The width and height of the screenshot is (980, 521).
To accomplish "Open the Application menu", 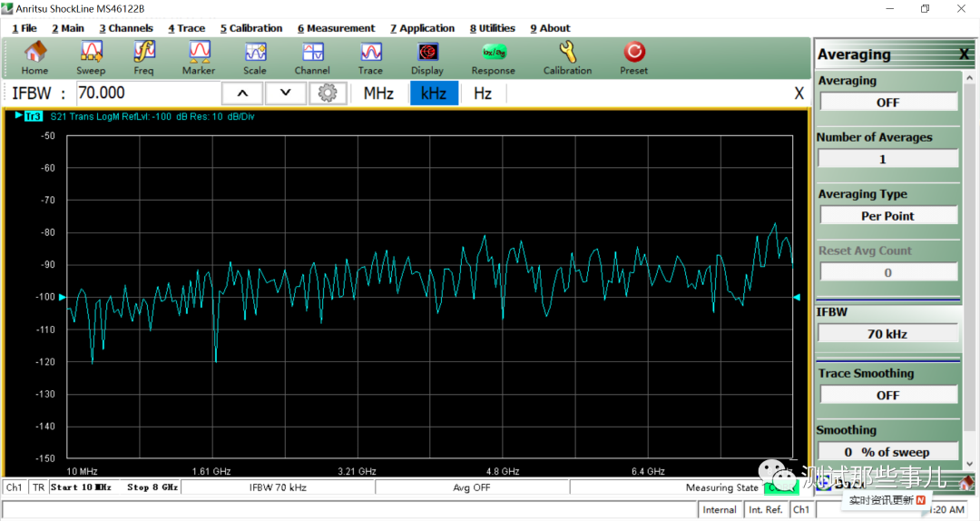I will 423,28.
